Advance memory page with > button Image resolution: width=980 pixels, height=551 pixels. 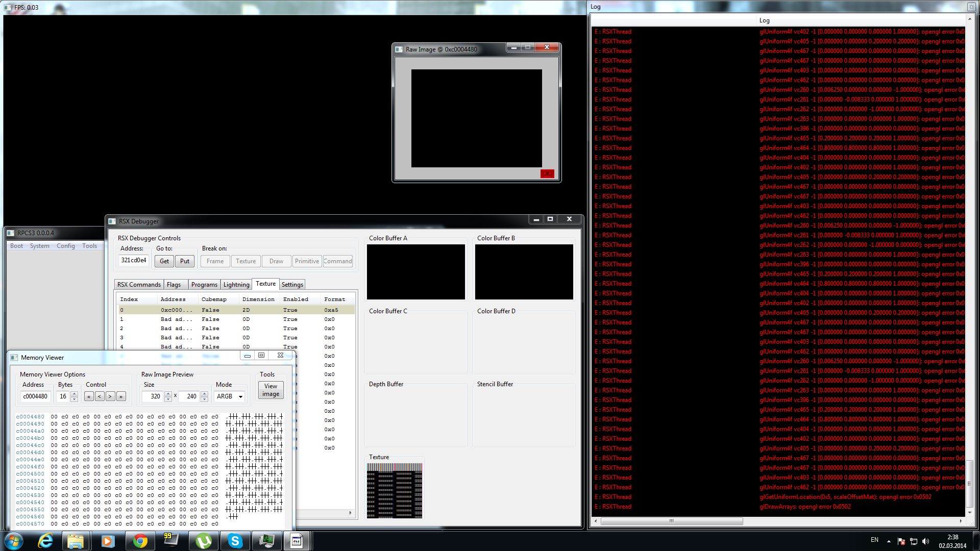pyautogui.click(x=110, y=396)
